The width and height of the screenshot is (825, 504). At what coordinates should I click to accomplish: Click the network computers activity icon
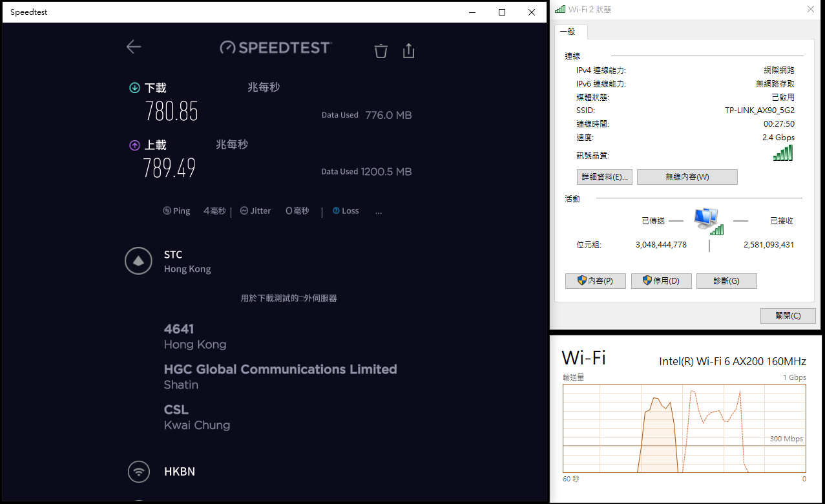[x=709, y=221]
